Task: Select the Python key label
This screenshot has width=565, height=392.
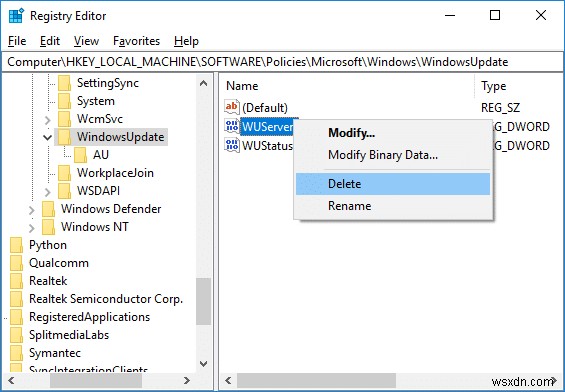Action: pos(48,245)
